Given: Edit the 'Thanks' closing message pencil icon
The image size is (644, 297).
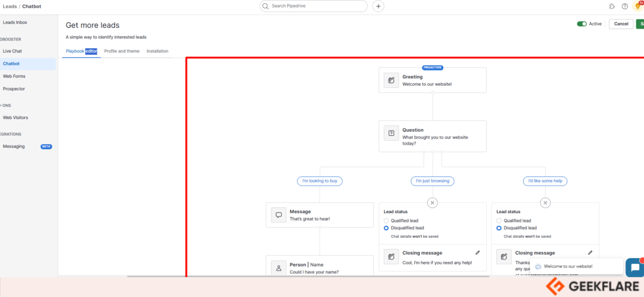Looking at the screenshot, I should tap(590, 253).
